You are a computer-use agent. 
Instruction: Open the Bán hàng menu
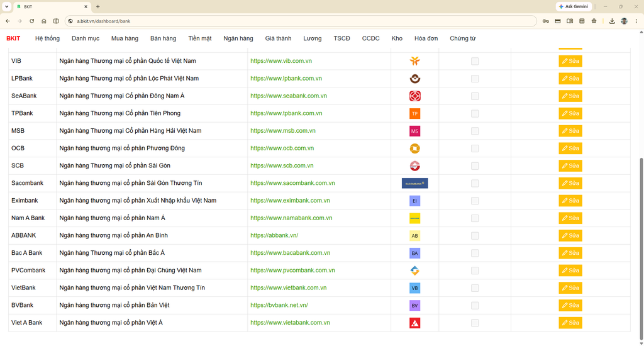[163, 38]
